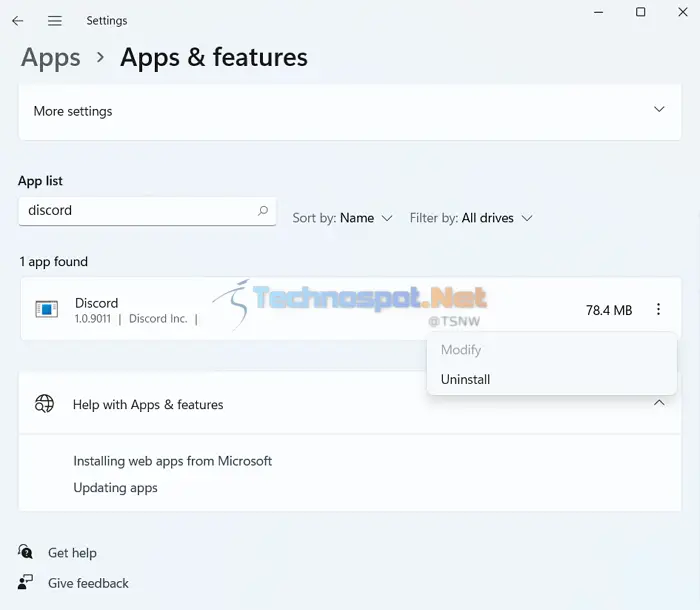This screenshot has height=610, width=700.
Task: Click the search magnifier icon
Action: point(263,210)
